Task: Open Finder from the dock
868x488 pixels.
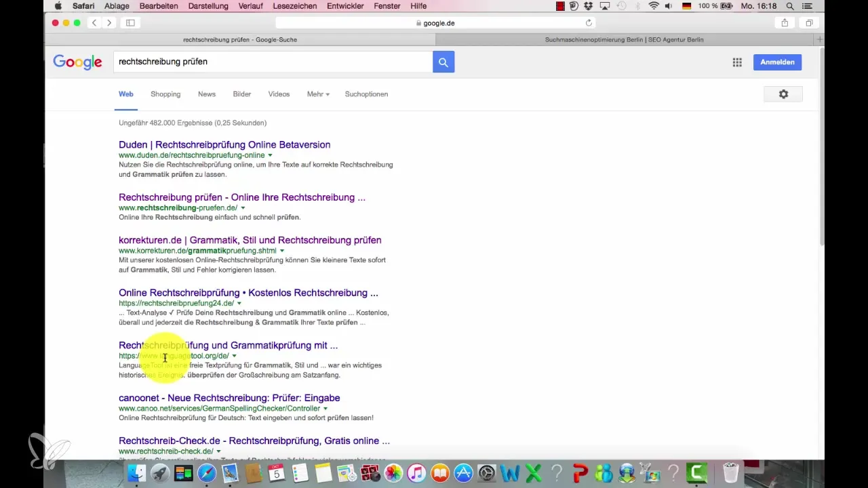Action: coord(136,472)
